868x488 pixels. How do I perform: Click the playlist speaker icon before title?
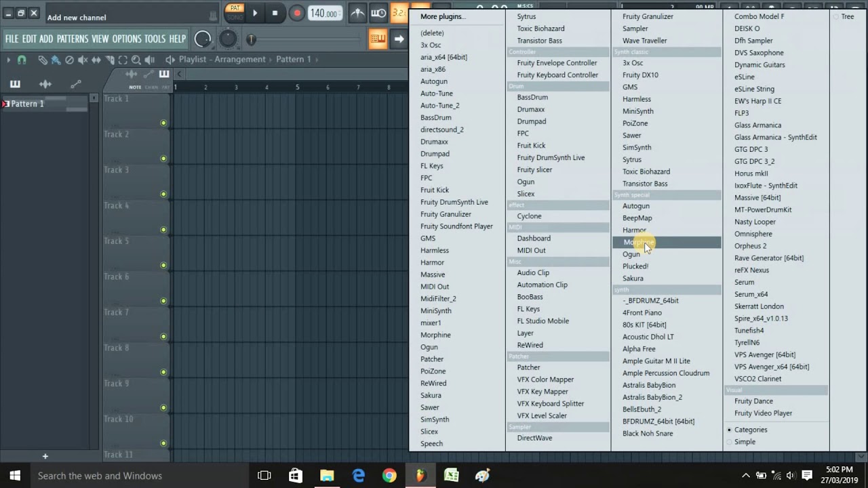click(x=170, y=60)
